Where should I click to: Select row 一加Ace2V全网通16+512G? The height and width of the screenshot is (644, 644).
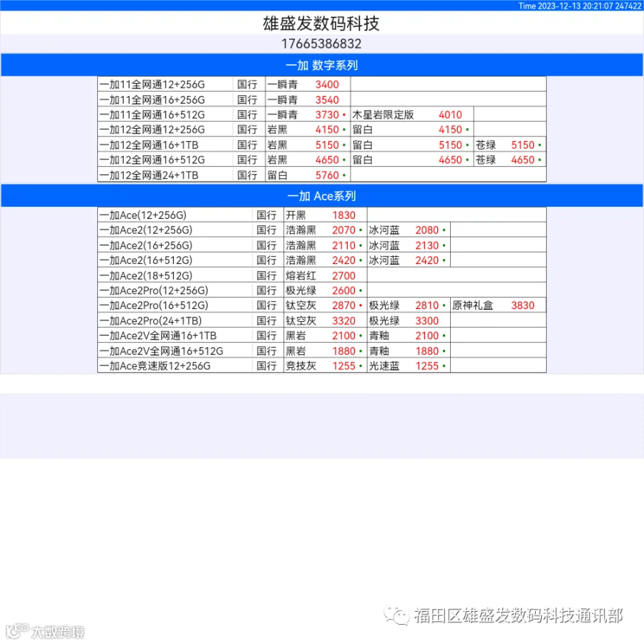(x=321, y=351)
